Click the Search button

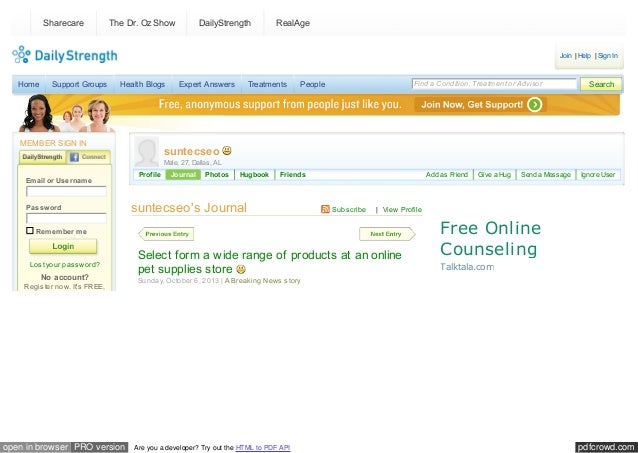click(601, 84)
